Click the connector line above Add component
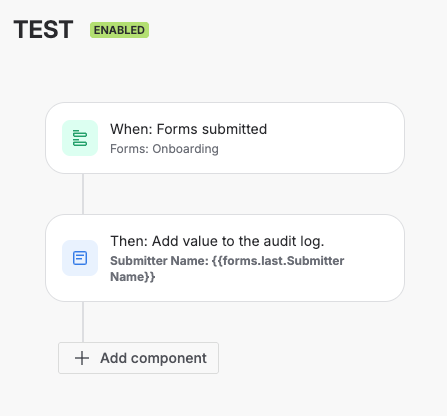 coord(83,322)
